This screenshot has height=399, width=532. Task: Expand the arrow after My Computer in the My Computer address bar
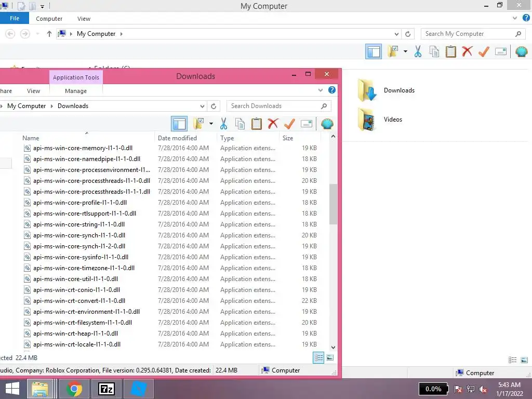[x=121, y=34]
